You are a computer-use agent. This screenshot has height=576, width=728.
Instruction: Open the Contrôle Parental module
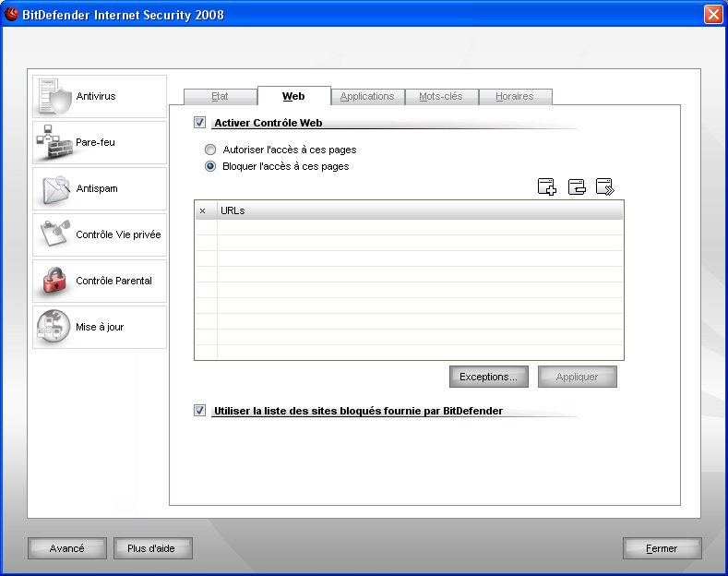click(x=100, y=281)
